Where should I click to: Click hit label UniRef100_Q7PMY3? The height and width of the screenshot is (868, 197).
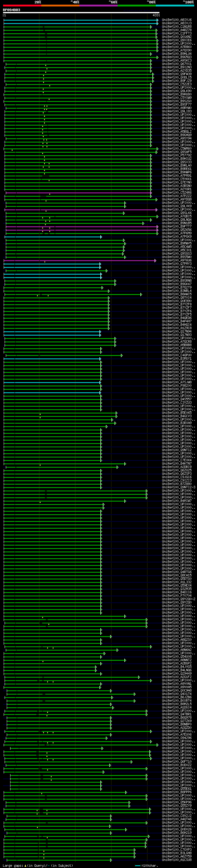click(177, 264)
